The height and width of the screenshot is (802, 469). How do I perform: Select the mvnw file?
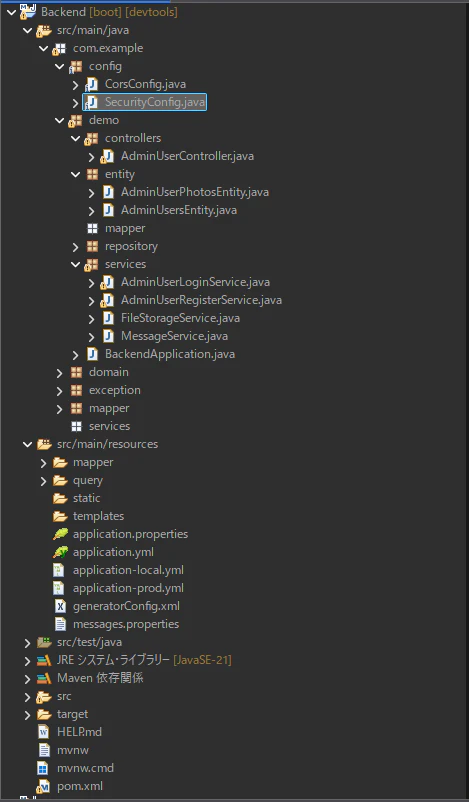point(73,750)
